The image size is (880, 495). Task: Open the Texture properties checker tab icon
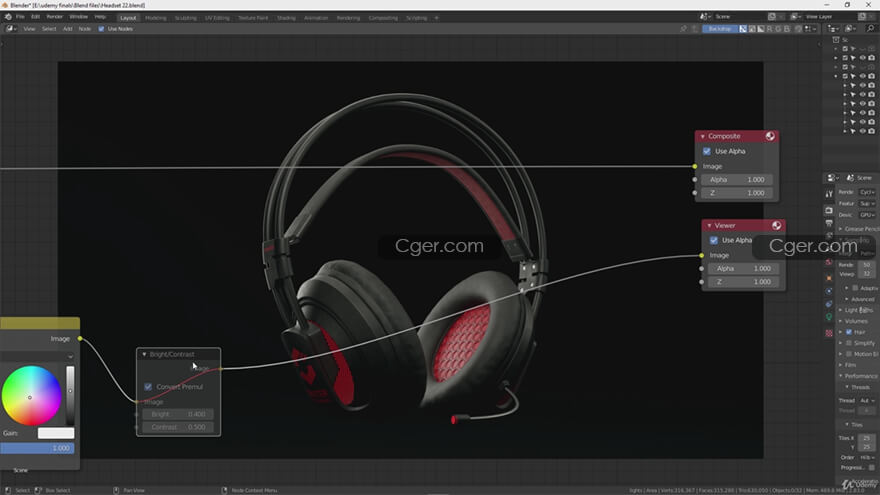[x=829, y=333]
